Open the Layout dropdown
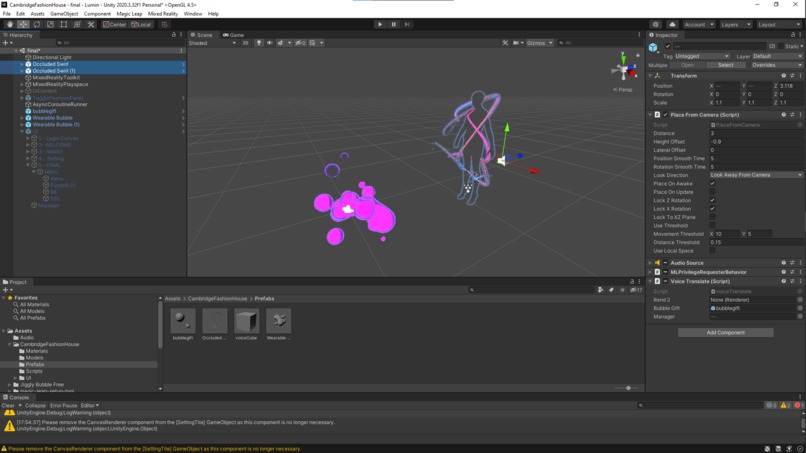Image resolution: width=806 pixels, height=453 pixels. click(778, 24)
